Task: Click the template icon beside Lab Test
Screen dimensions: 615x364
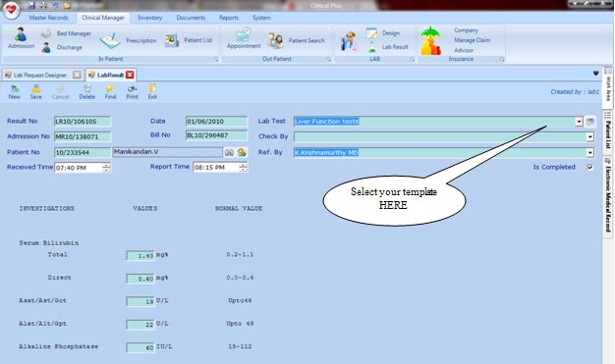Action: click(x=589, y=122)
